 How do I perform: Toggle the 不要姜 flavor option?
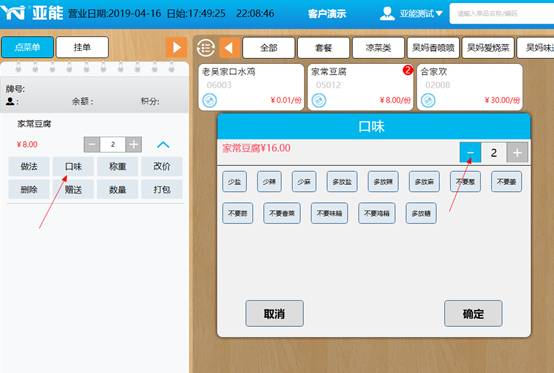pos(506,182)
